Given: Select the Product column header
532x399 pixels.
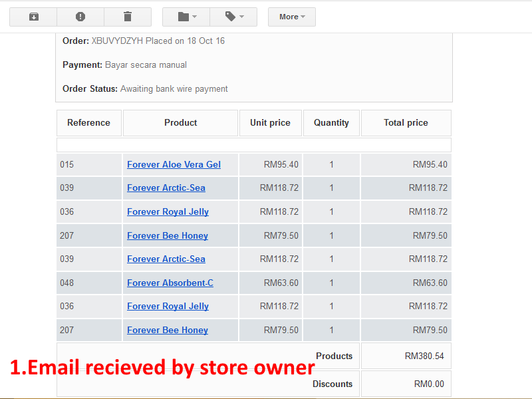Looking at the screenshot, I should [180, 123].
